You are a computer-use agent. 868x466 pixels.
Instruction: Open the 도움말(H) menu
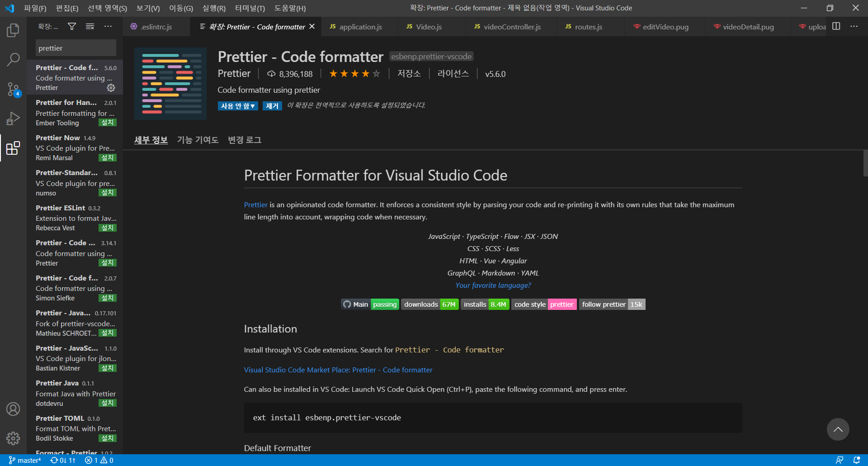click(x=290, y=8)
